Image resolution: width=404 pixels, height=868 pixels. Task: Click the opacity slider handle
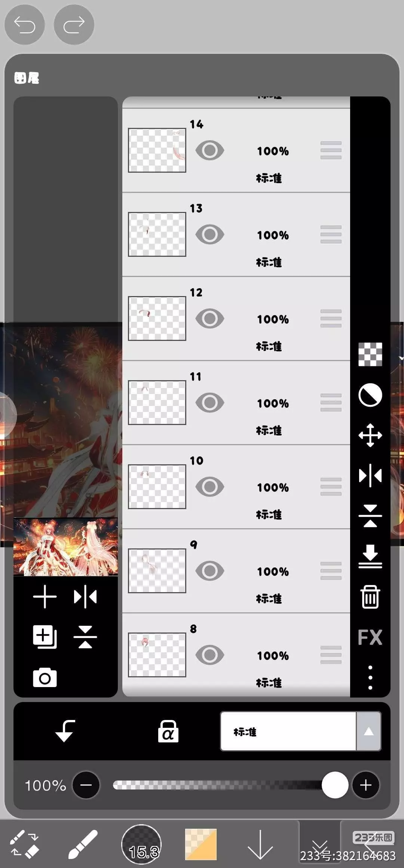click(x=335, y=785)
